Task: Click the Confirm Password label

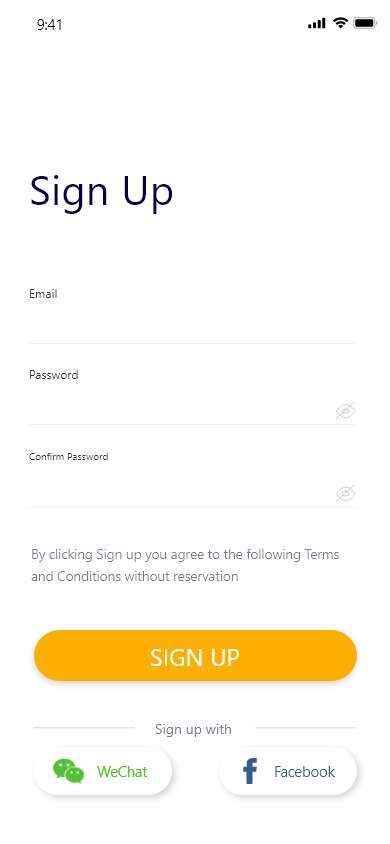Action: 68,456
